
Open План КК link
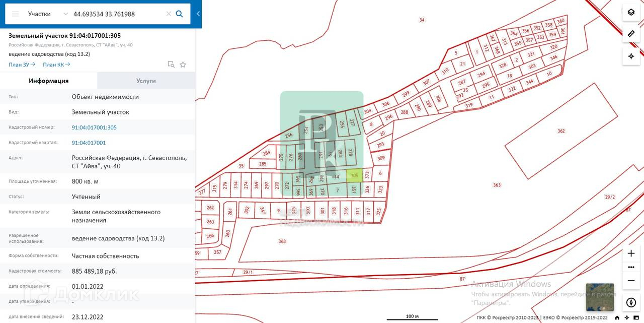[56, 64]
